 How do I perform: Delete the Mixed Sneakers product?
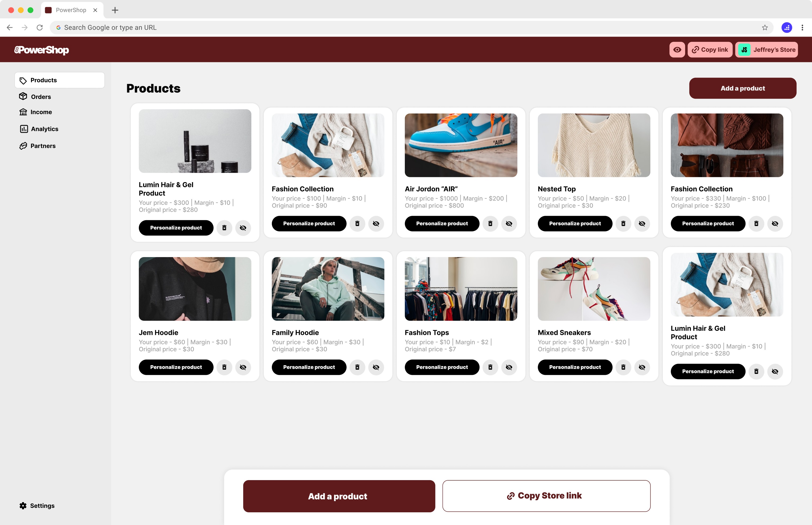point(623,367)
